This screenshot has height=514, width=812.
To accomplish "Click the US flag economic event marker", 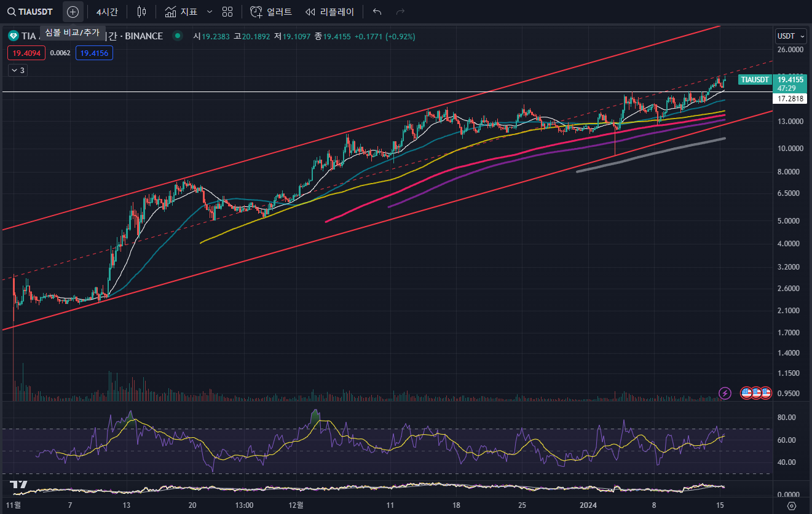I will click(x=747, y=393).
